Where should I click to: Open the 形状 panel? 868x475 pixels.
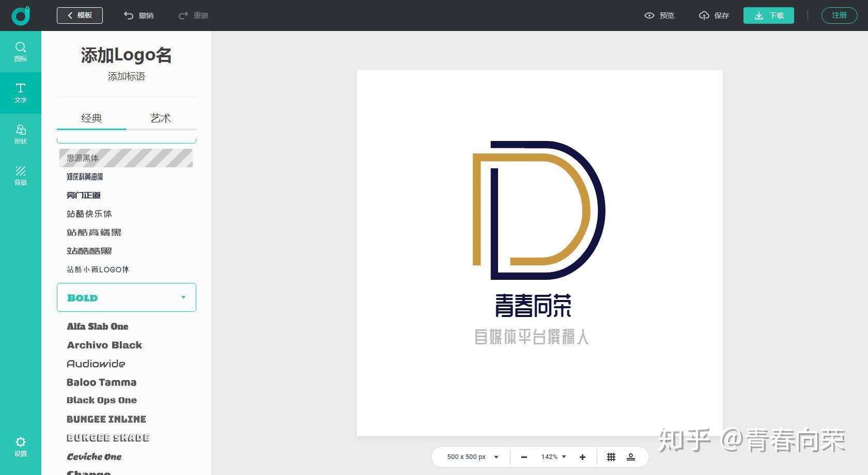coord(20,134)
